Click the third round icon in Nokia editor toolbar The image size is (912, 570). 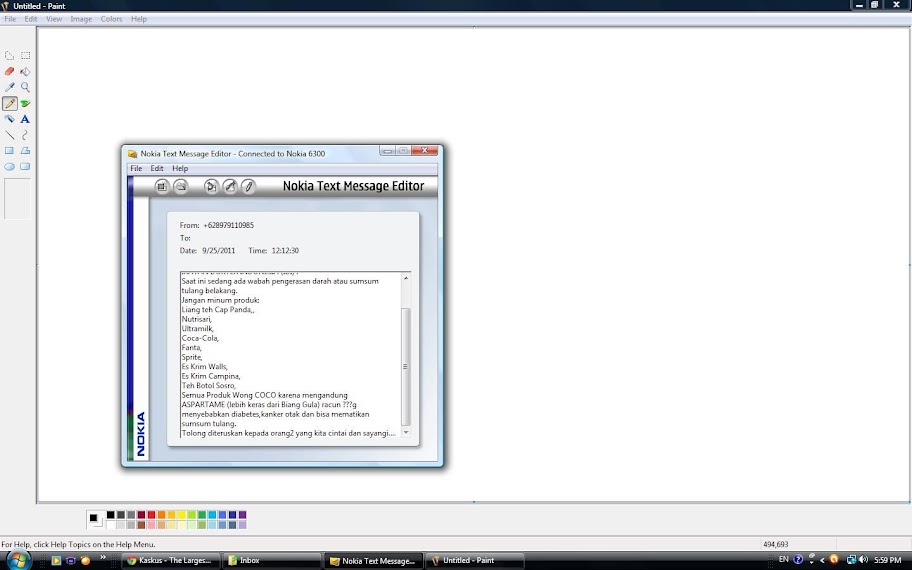pyautogui.click(x=211, y=186)
